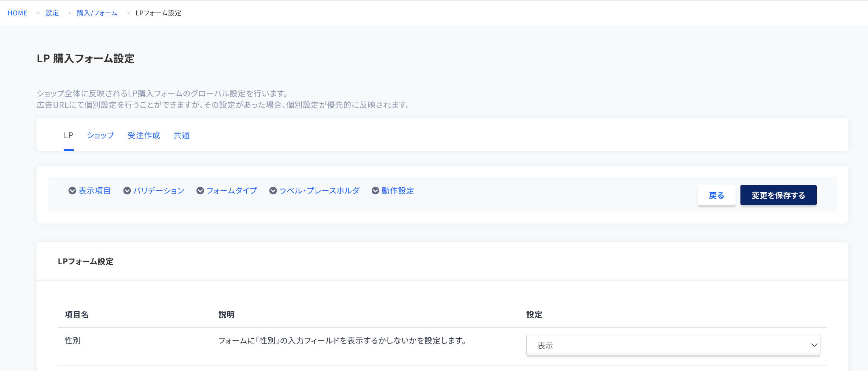Screen dimensions: 868x371
Task: Open the 購入/フォーム breadcrumb link
Action: pyautogui.click(x=97, y=13)
